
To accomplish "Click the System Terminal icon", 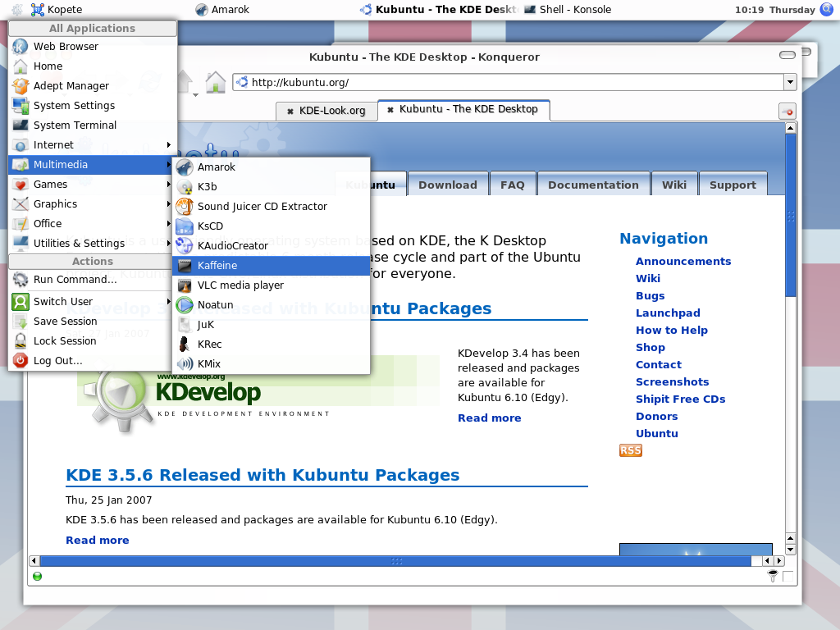I will [x=21, y=126].
